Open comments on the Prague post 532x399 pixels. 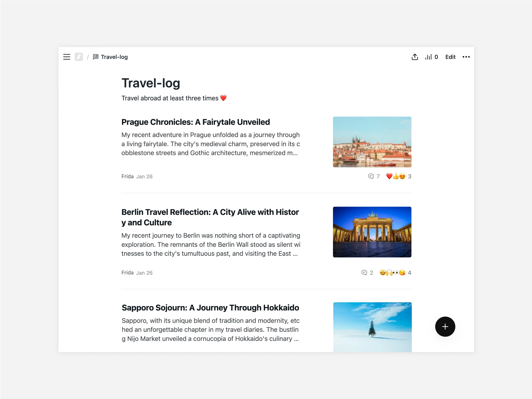[x=374, y=176]
